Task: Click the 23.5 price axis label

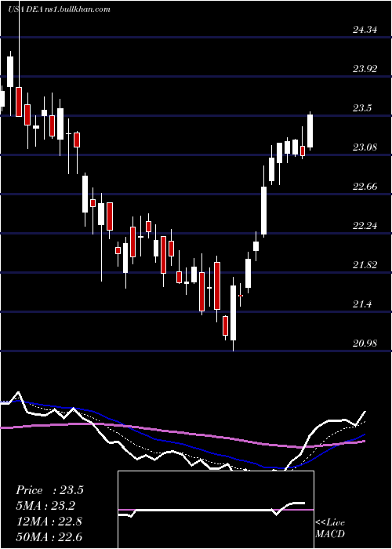Action: [x=362, y=108]
